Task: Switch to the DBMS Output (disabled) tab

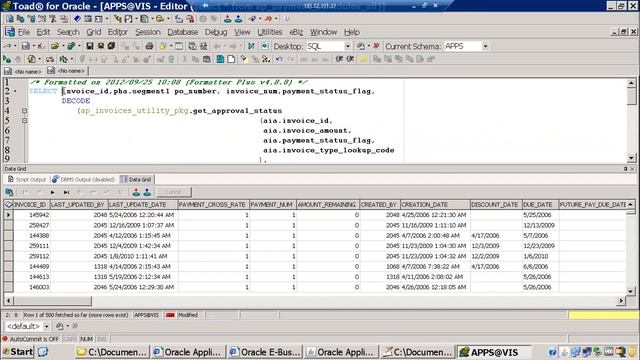Action: (x=84, y=179)
